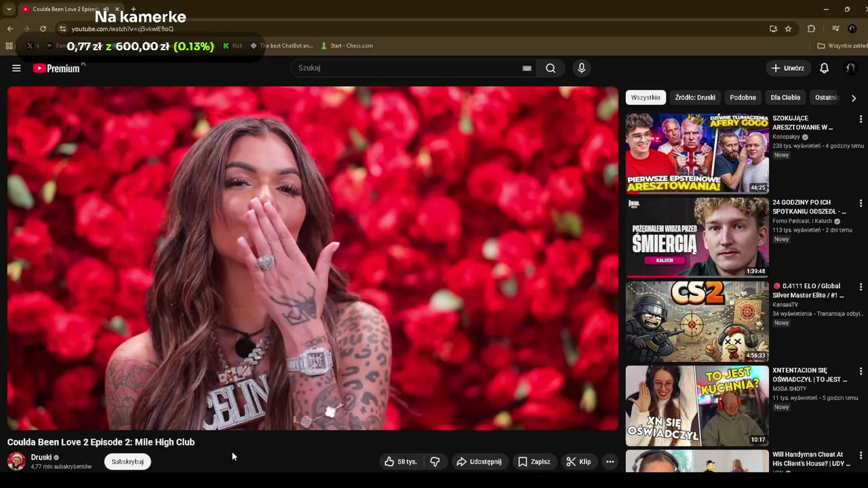The image size is (868, 488).
Task: Open Druski channel avatar
Action: pos(16,461)
